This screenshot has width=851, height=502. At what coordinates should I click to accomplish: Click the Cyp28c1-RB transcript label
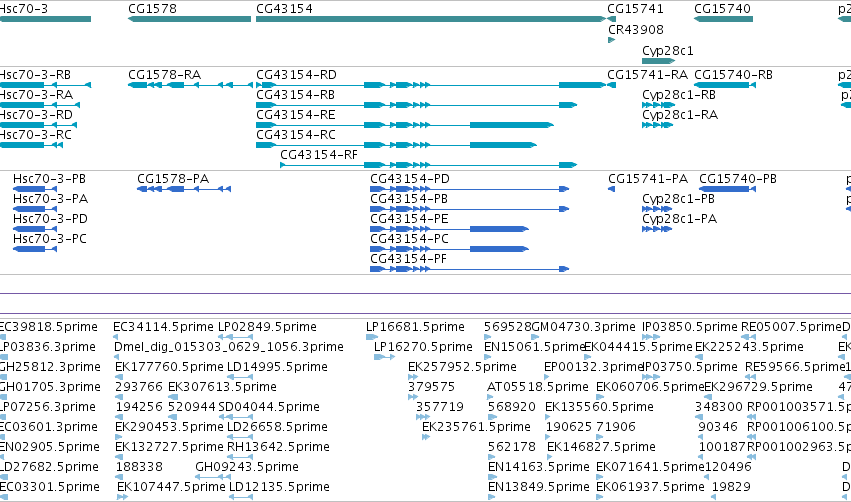tap(679, 95)
